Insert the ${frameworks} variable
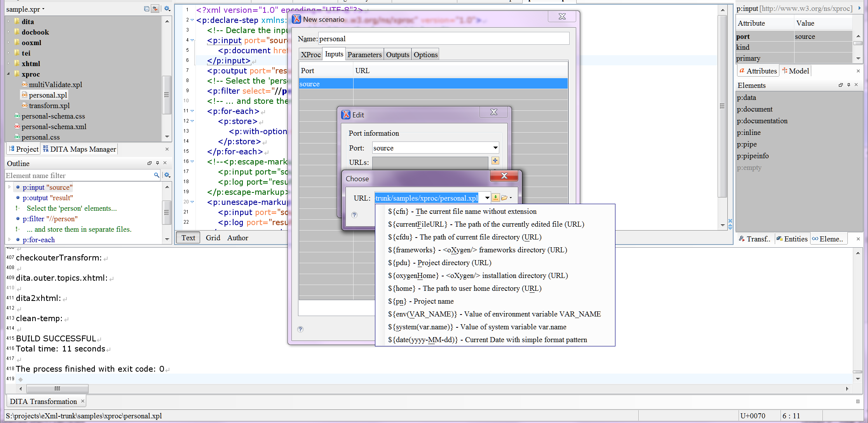 495,250
